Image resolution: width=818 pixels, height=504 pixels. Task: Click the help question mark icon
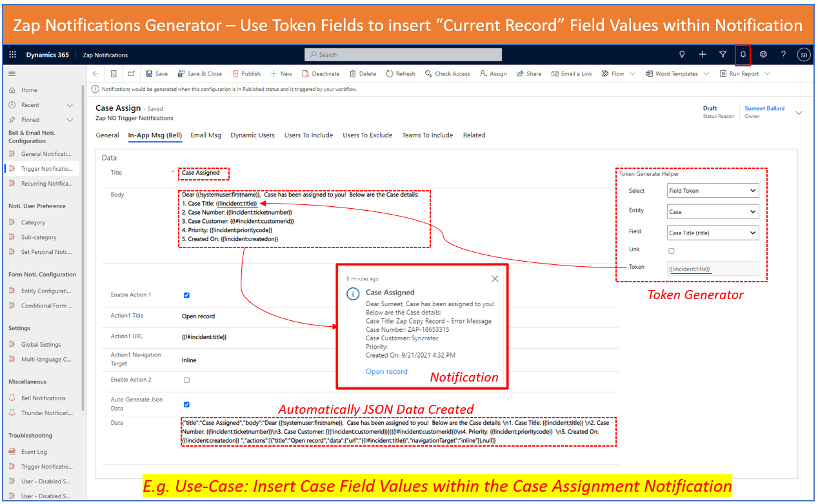click(x=783, y=55)
